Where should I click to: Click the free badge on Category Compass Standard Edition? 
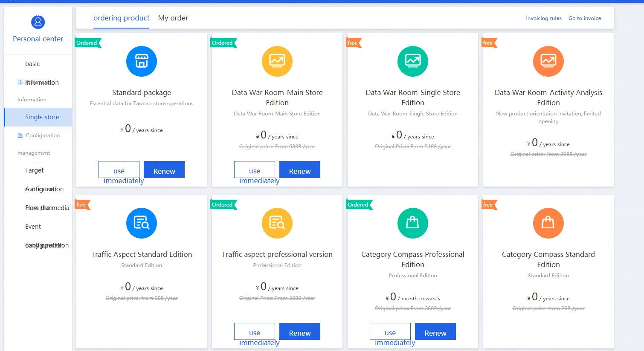coord(490,205)
